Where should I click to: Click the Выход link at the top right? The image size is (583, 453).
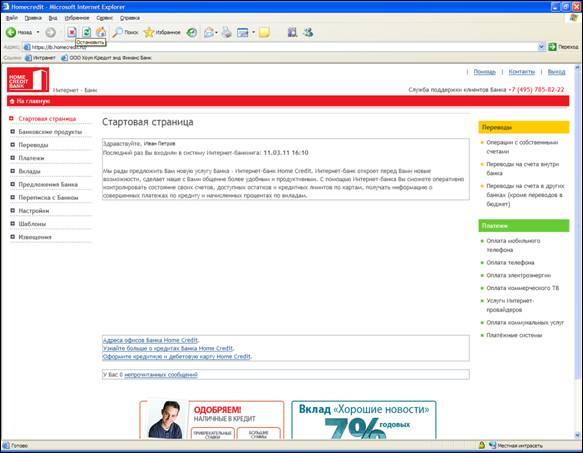556,72
